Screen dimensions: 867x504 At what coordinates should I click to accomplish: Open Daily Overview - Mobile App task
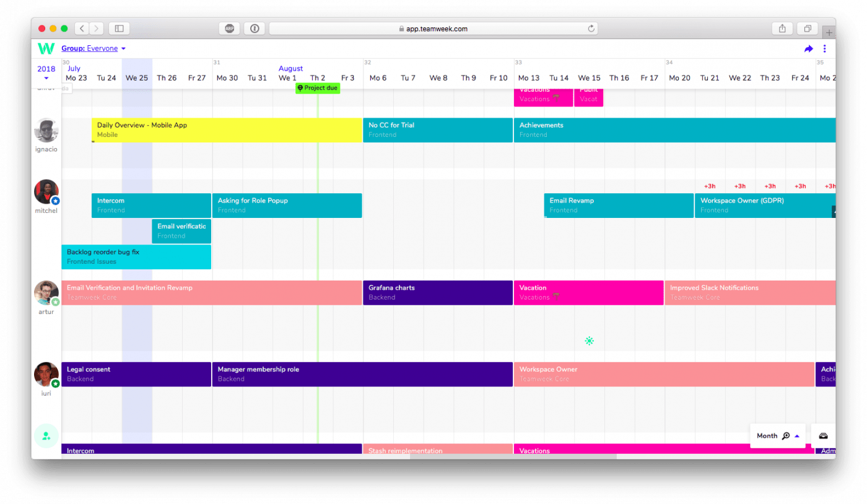[227, 130]
